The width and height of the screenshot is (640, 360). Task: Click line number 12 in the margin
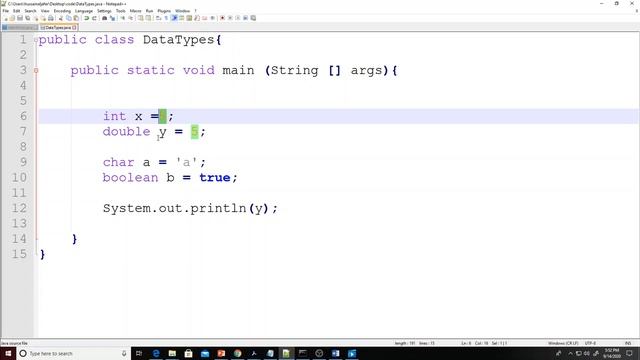point(19,208)
